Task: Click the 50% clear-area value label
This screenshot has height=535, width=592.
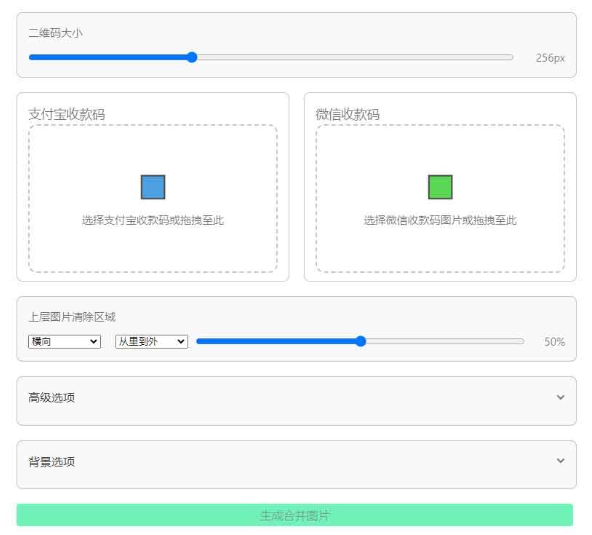Action: click(554, 342)
